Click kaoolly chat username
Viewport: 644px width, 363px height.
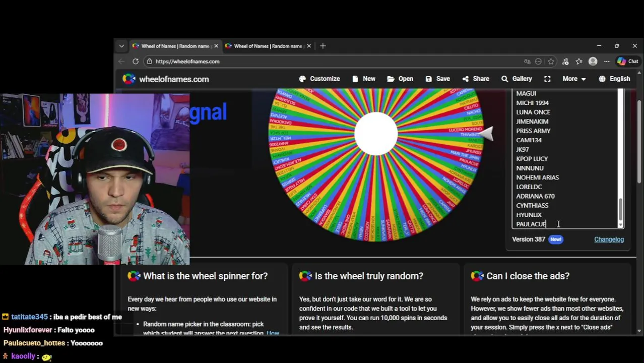[23, 356]
